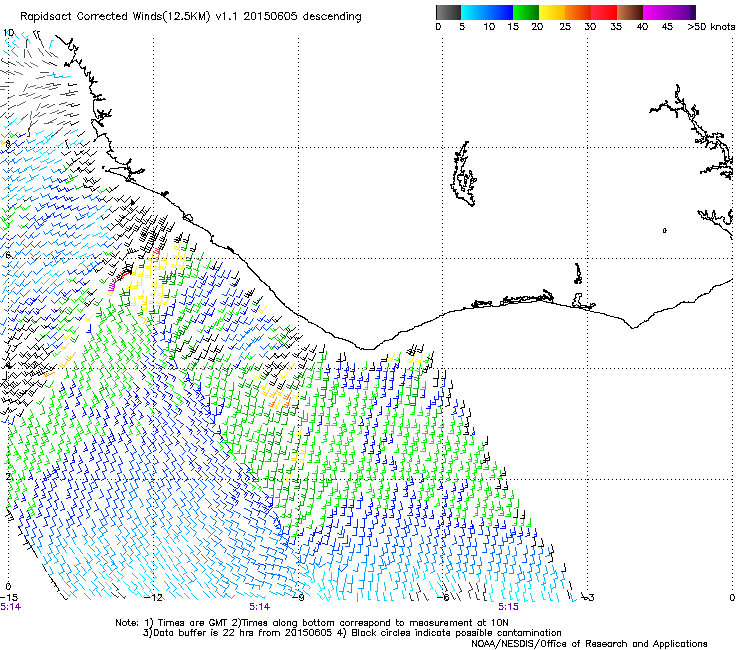
Task: Click the '-12' longitude axis label
Action: tap(154, 598)
